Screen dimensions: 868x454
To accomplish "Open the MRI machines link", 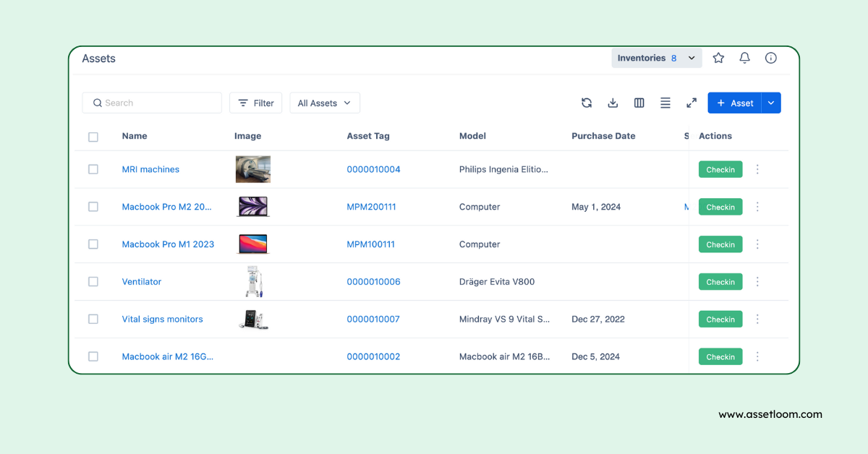I will coord(150,169).
